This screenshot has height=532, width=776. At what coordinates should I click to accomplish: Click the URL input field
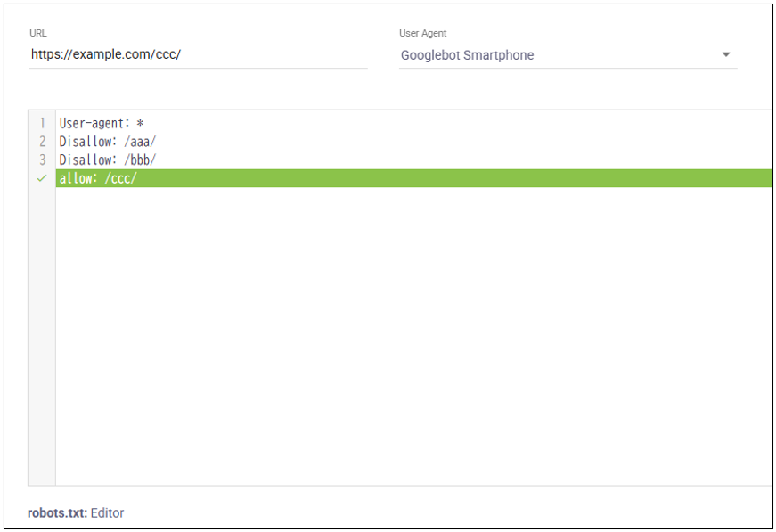(x=198, y=54)
